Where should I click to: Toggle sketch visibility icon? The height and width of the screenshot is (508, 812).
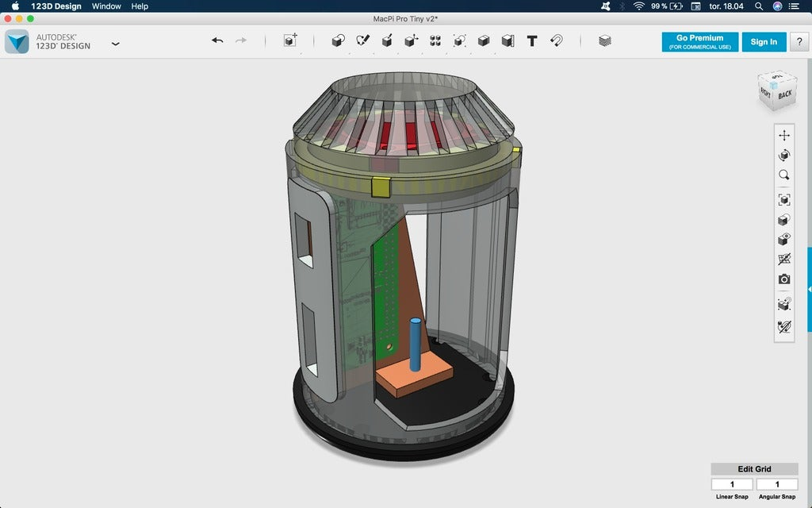(x=784, y=326)
